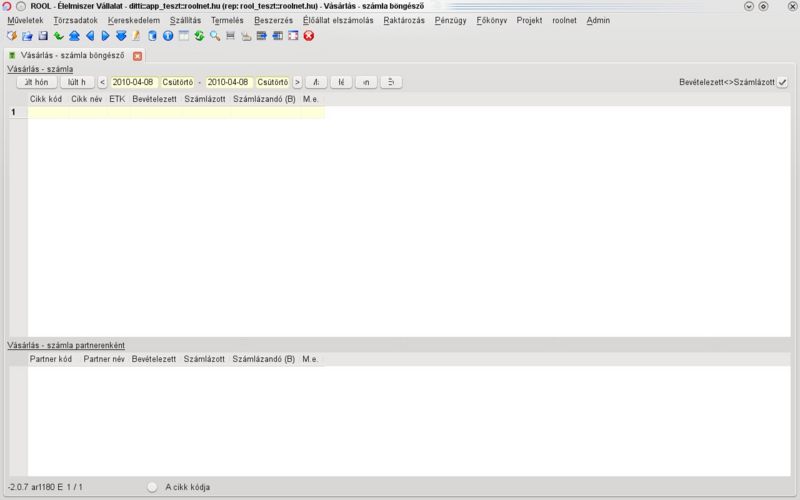Click the upper table's Bevételezett column header
This screenshot has height=500, width=800.
[155, 99]
